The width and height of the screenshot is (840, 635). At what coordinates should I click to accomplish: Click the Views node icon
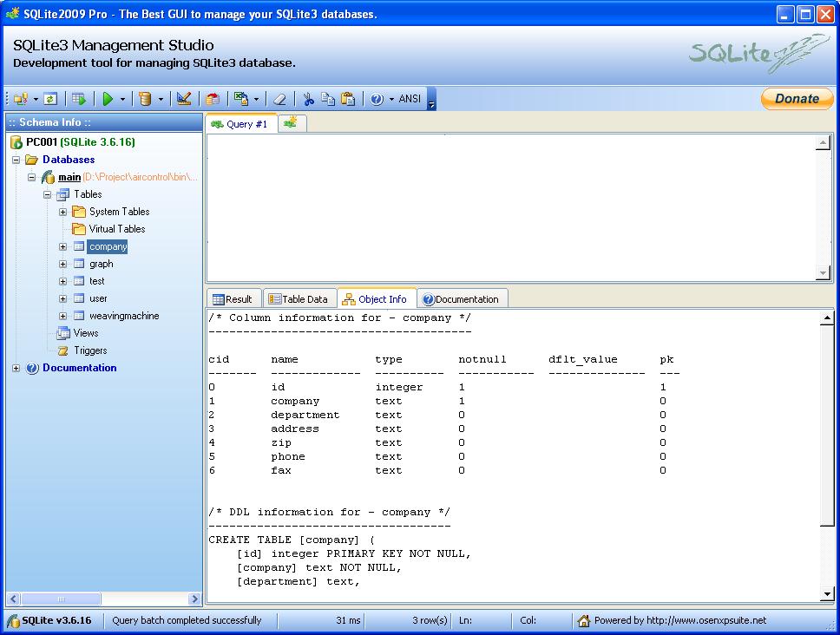63,333
